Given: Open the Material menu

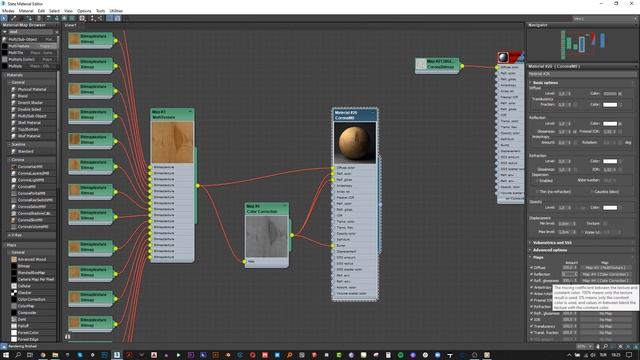Looking at the screenshot, I should (26, 11).
